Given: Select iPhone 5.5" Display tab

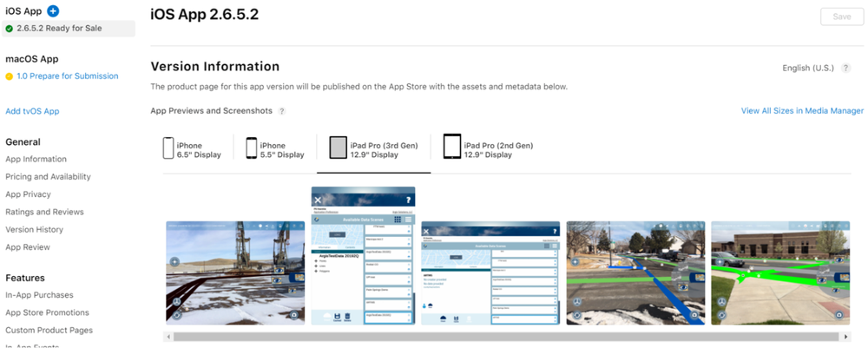Looking at the screenshot, I should click(x=276, y=150).
